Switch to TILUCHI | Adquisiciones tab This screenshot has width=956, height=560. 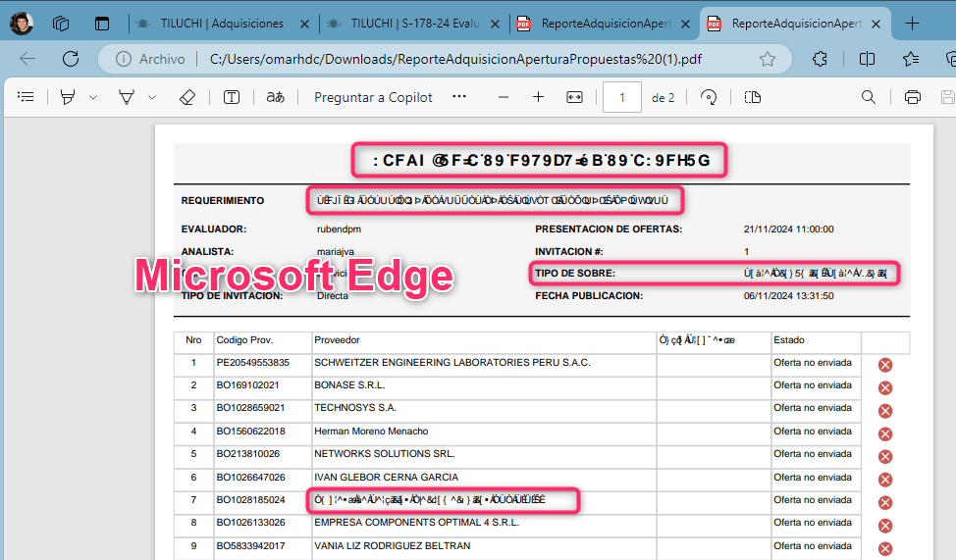coord(222,24)
